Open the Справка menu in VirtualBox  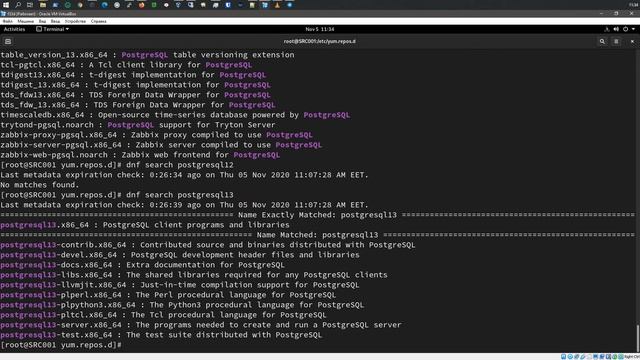click(x=98, y=21)
